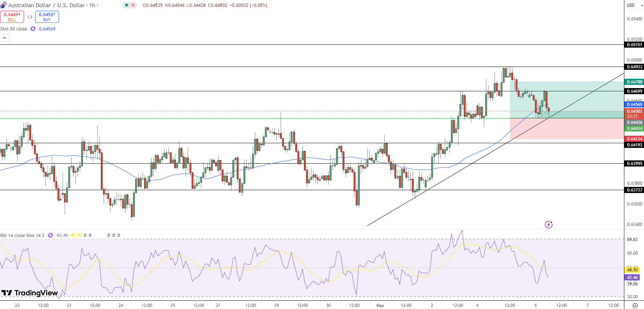Screen dimensions: 644x309
Task: Click the low price L0.64438 value
Action: point(196,5)
